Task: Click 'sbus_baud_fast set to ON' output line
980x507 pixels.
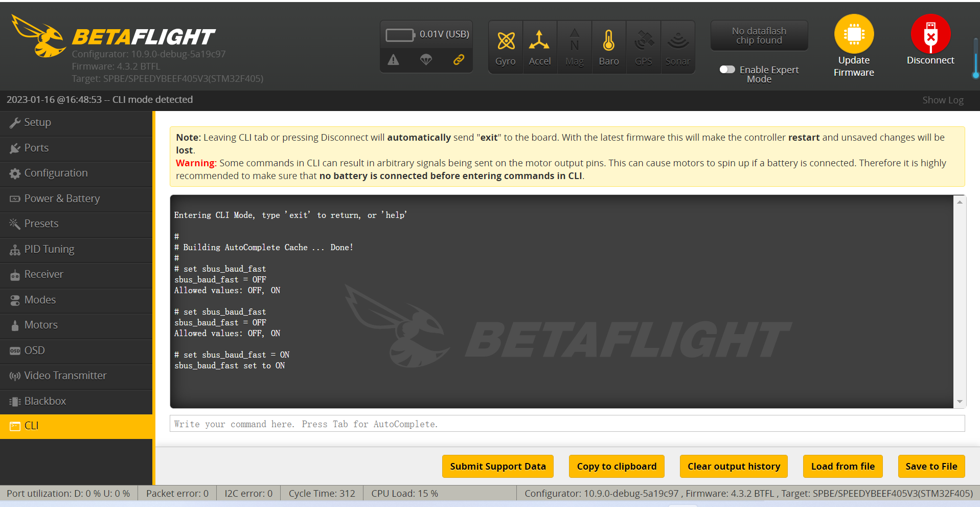Action: point(230,366)
